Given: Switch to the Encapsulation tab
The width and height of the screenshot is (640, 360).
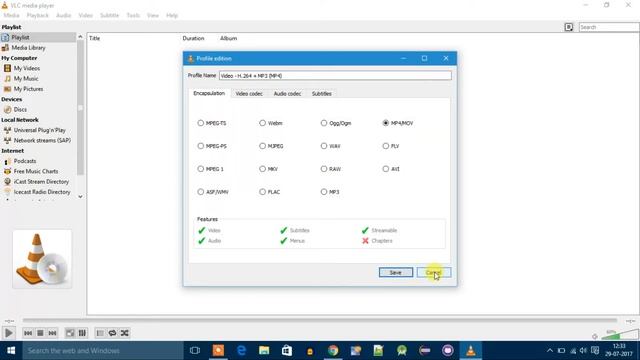Looking at the screenshot, I should (x=209, y=93).
